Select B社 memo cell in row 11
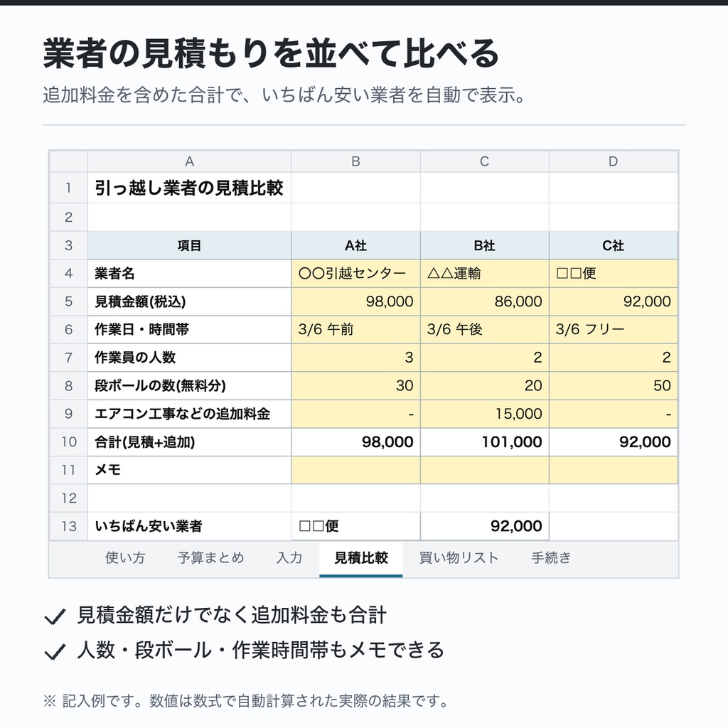The image size is (728, 728). (x=484, y=470)
